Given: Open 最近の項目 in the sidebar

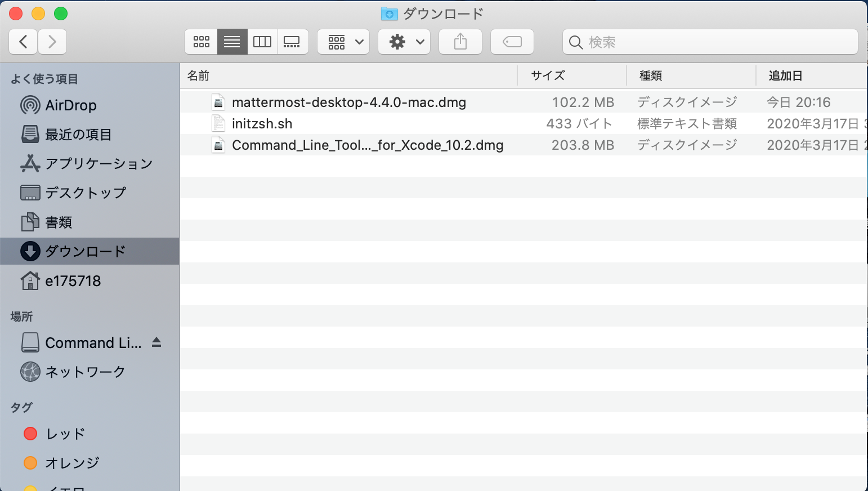Looking at the screenshot, I should 78,135.
